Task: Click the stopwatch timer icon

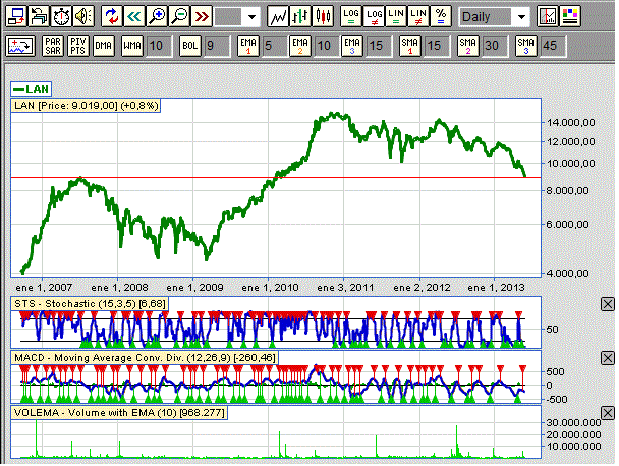Action: [61, 16]
